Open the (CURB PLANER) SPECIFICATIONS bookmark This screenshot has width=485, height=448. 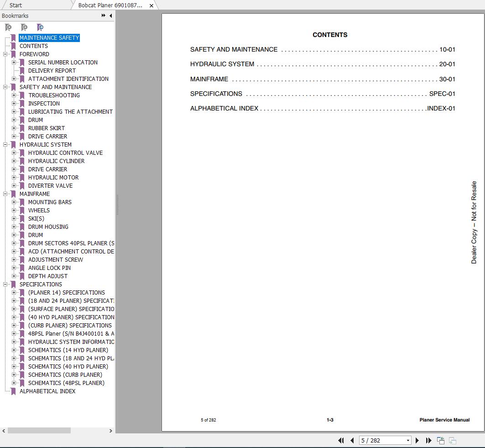tap(70, 326)
